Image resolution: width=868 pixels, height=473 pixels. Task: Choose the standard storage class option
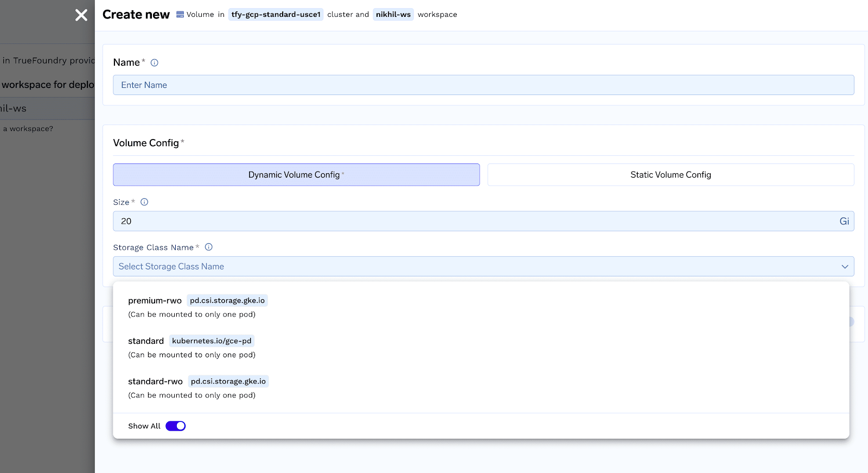(481, 348)
